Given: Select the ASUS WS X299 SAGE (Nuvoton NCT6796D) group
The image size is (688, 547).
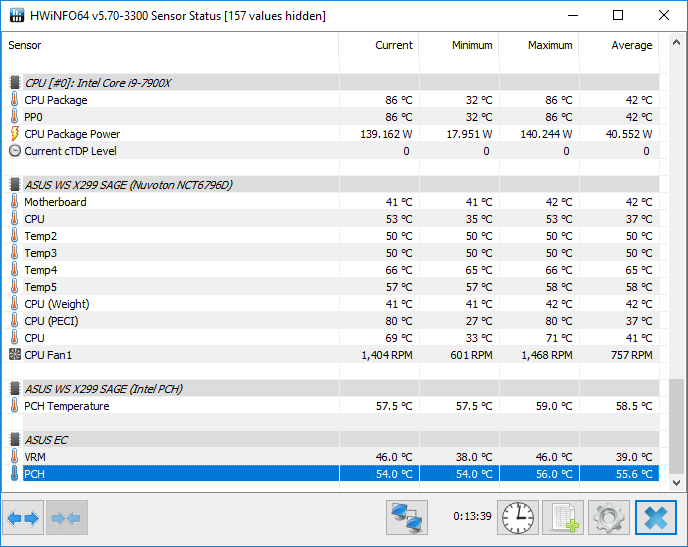Looking at the screenshot, I should (331, 185).
